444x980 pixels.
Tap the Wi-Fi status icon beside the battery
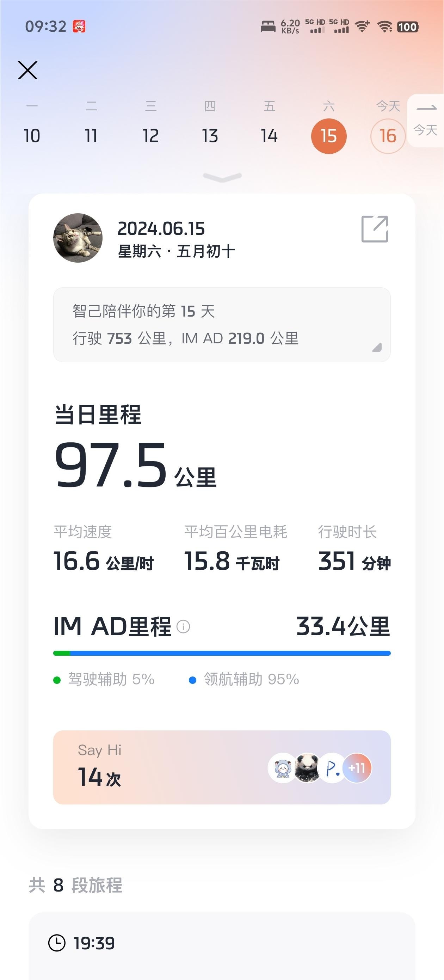[x=385, y=27]
